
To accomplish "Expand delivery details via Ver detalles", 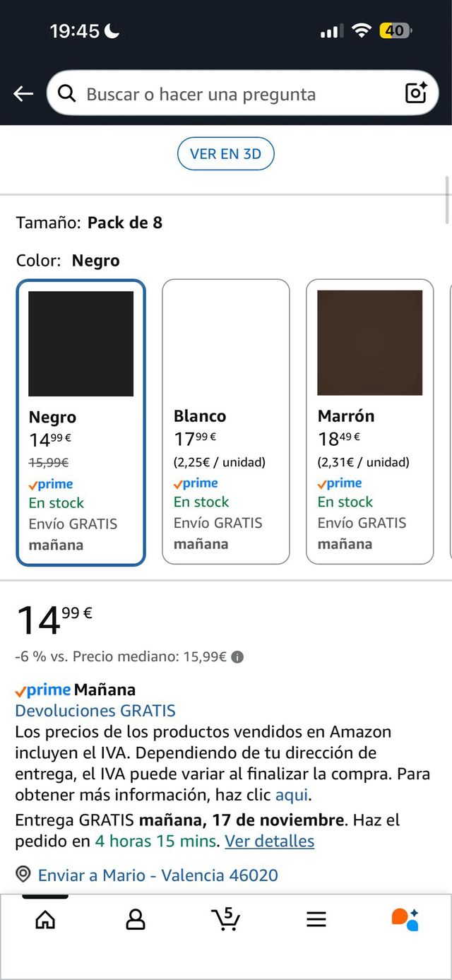I will click(269, 841).
